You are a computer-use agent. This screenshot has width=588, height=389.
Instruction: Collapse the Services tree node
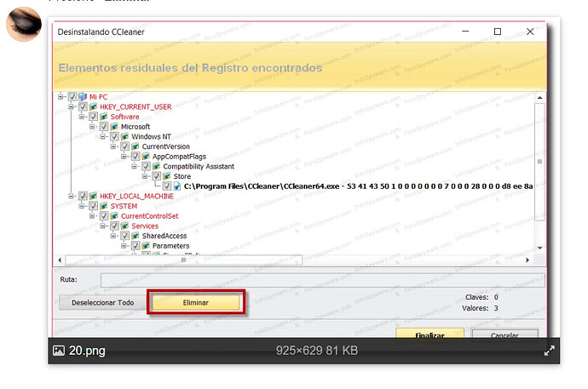[102, 226]
